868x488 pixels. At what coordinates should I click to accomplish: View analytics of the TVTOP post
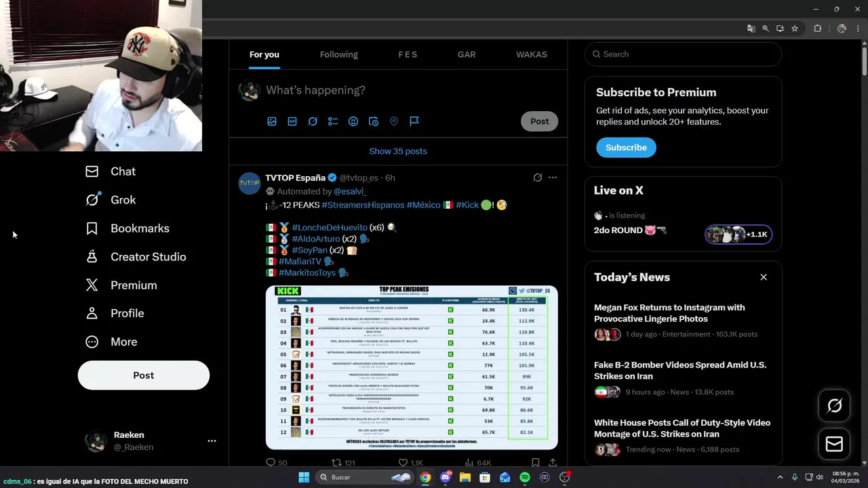(478, 462)
